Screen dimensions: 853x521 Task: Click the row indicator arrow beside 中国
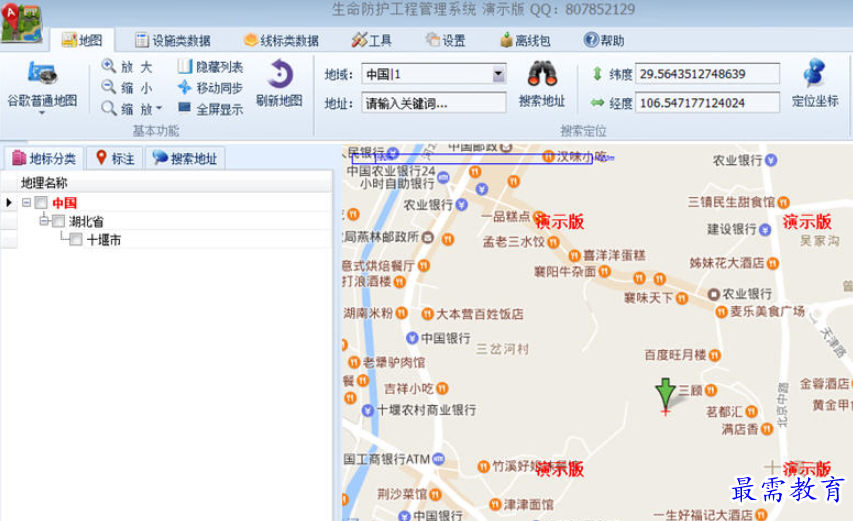tap(9, 202)
